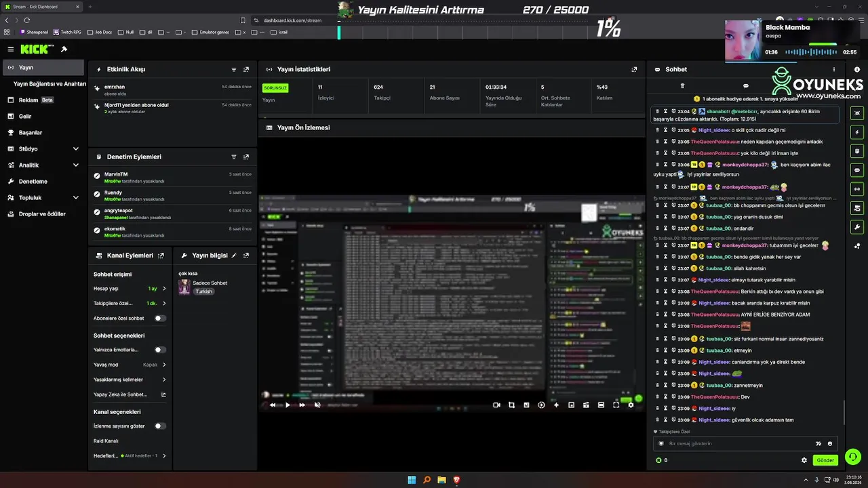
Task: Click the sparkle icon in preview toolbar
Action: click(x=556, y=405)
